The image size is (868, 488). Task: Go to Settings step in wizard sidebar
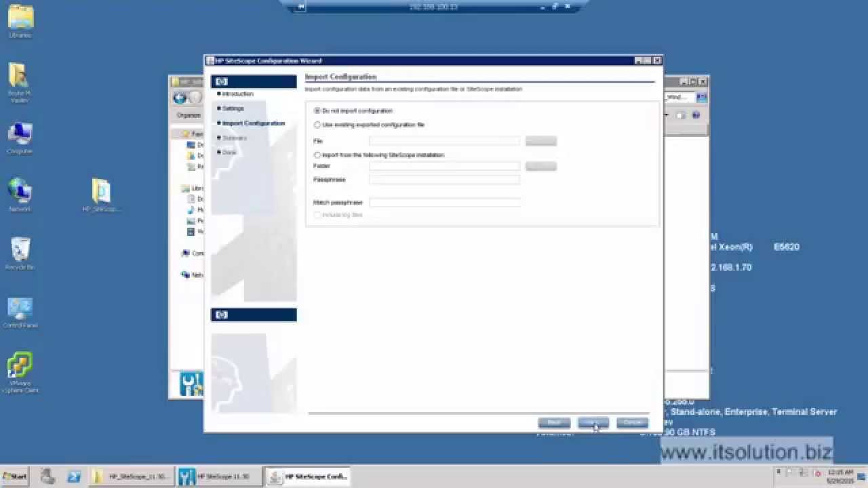coord(232,108)
